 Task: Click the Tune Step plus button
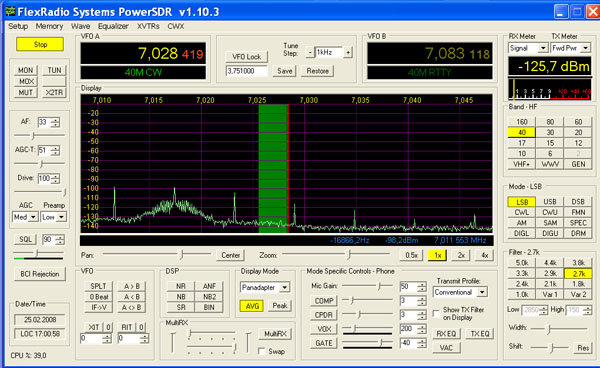click(347, 52)
